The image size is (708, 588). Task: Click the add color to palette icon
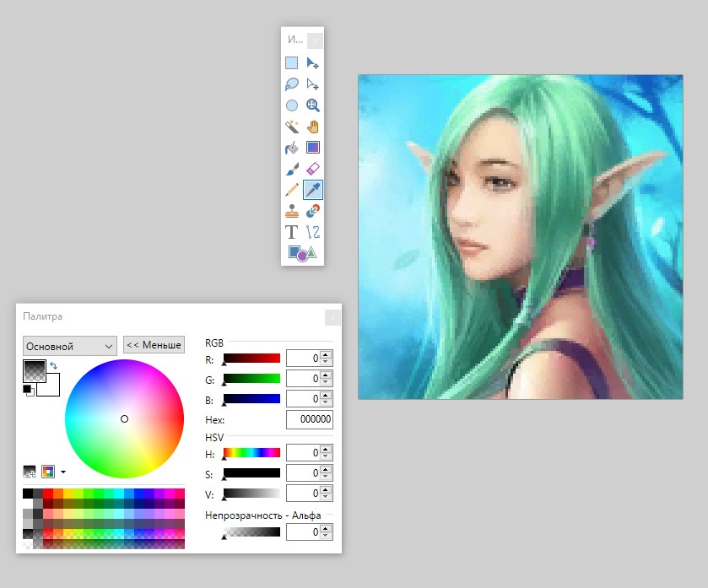[30, 472]
